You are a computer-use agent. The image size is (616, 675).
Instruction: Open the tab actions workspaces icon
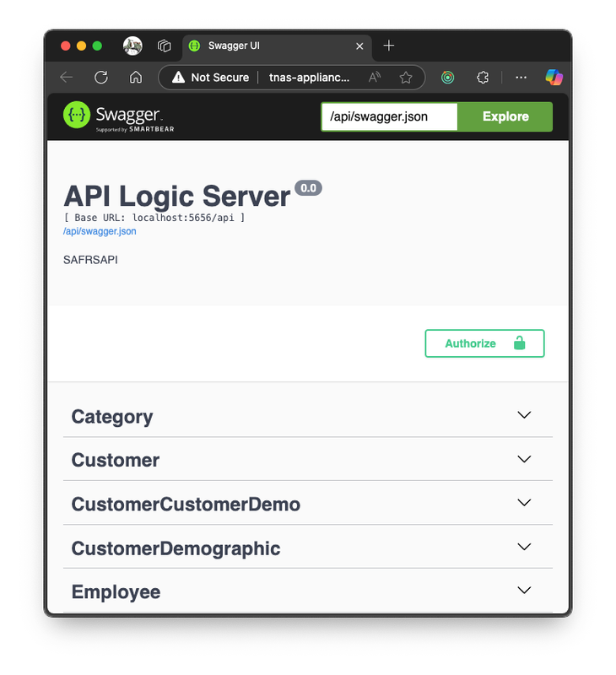click(x=164, y=46)
